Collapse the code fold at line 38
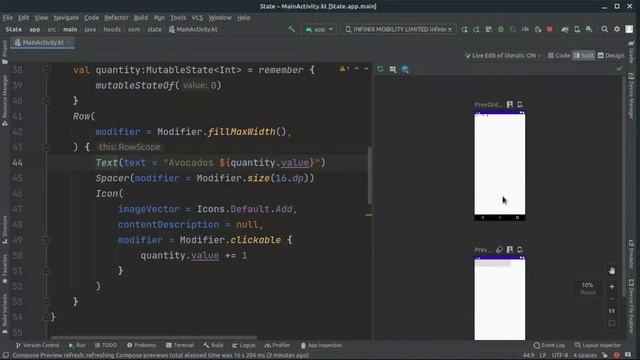The width and height of the screenshot is (640, 360). (46, 70)
